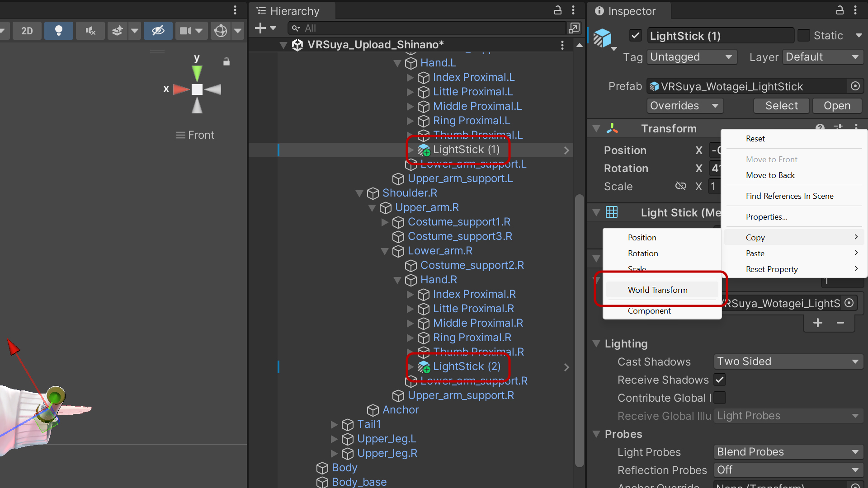Click the Hierarchy search-by-type icon

574,28
